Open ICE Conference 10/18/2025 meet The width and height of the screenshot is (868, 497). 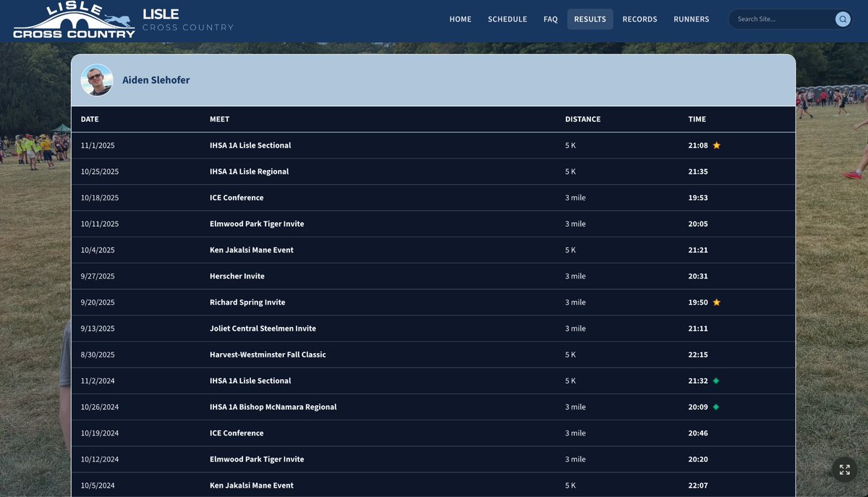coord(237,197)
